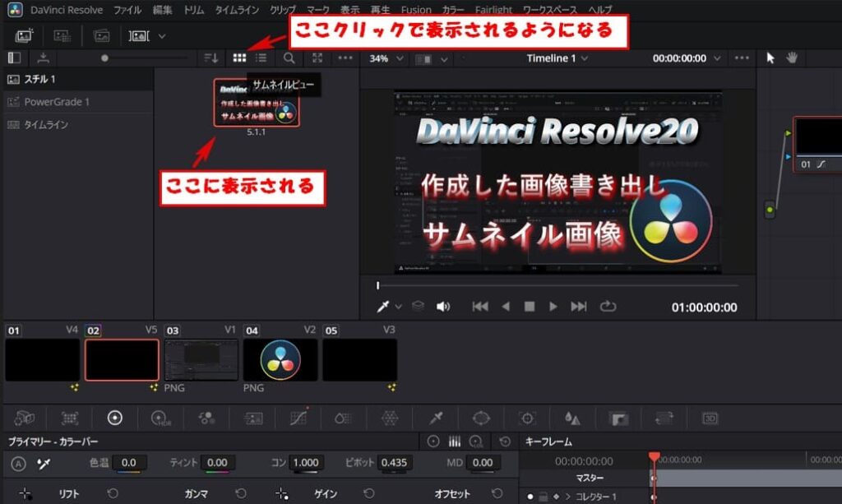Click the expand gallery view icon
Viewport: 842px width, 504px height.
pyautogui.click(x=317, y=58)
